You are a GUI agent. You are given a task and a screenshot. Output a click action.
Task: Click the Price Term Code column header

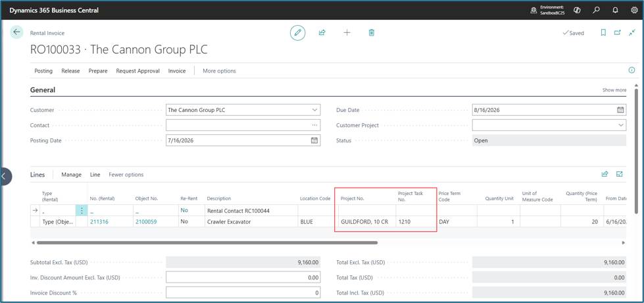(x=449, y=196)
